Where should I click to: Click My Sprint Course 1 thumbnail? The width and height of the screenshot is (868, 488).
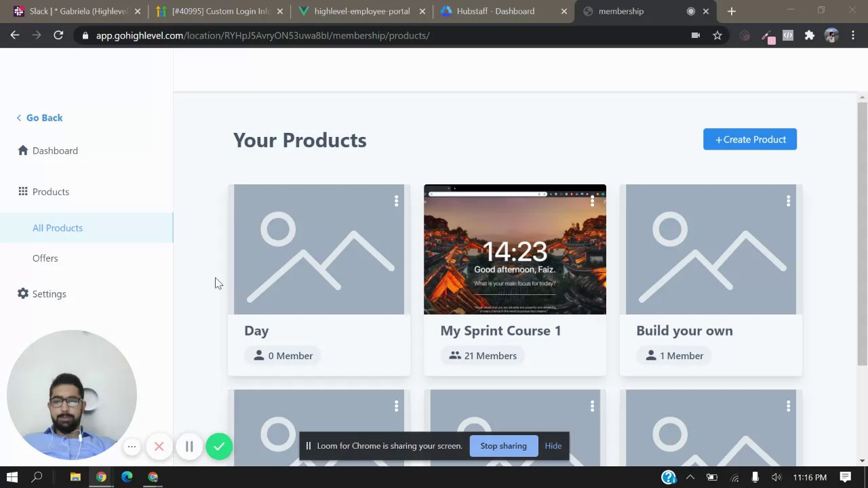[515, 249]
